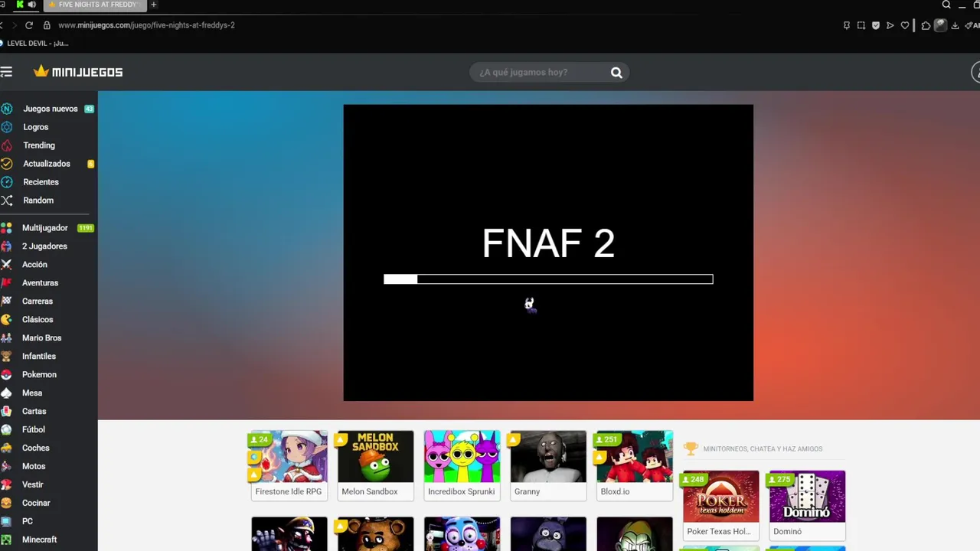Switch to the FIVE NIGHTS AT FREDDY tab

[x=93, y=5]
